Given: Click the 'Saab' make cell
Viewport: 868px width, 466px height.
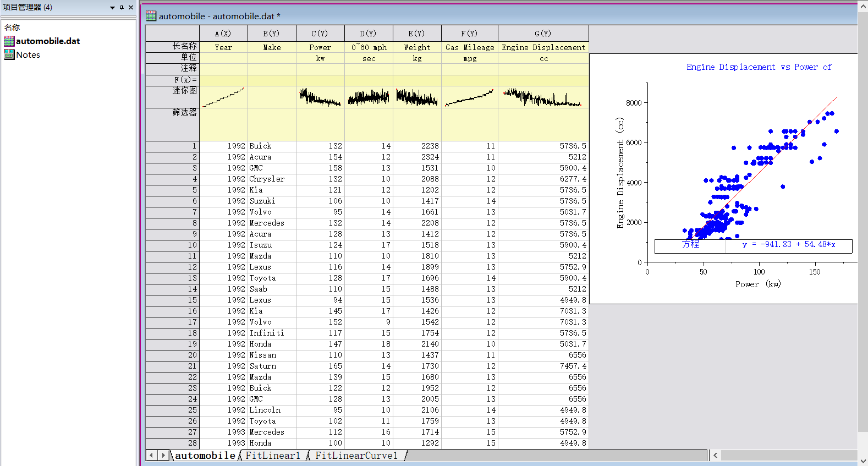Looking at the screenshot, I should tap(272, 289).
